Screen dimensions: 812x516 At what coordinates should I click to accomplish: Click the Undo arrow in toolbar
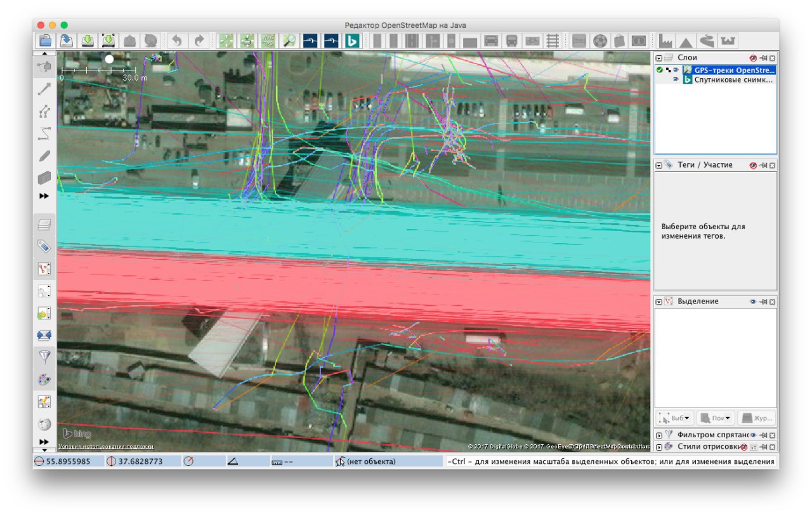pos(177,41)
